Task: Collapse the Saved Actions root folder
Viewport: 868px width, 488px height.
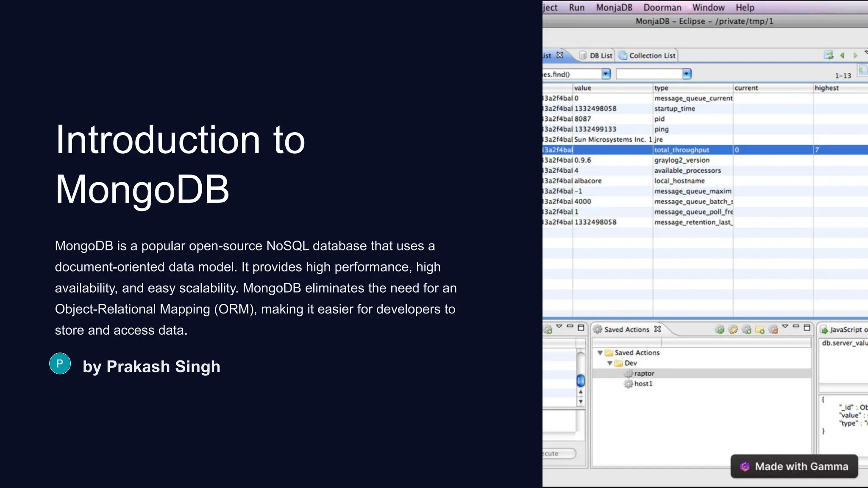Action: [x=600, y=353]
